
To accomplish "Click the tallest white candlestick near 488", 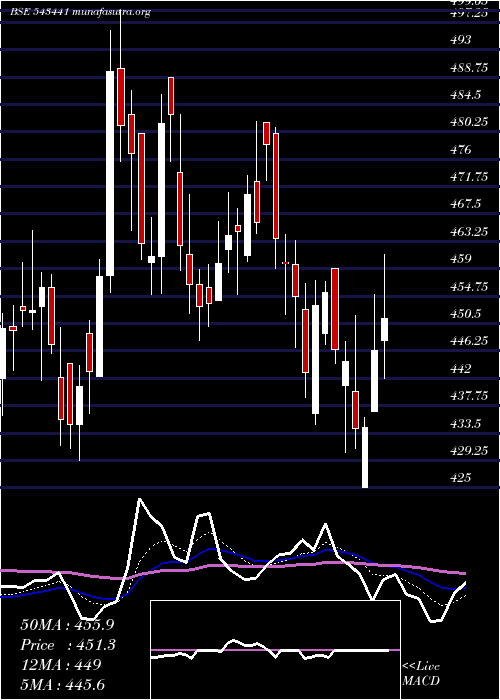I will click(110, 173).
